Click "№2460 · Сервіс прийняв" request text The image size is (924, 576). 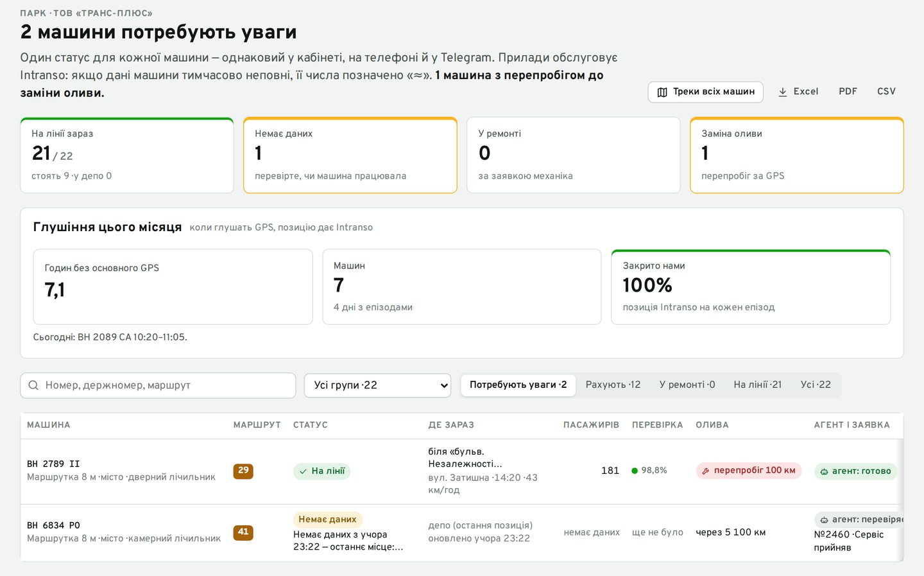point(849,541)
